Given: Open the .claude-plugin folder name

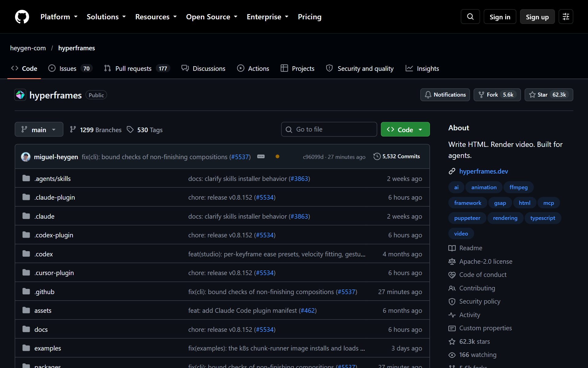Looking at the screenshot, I should click(55, 197).
